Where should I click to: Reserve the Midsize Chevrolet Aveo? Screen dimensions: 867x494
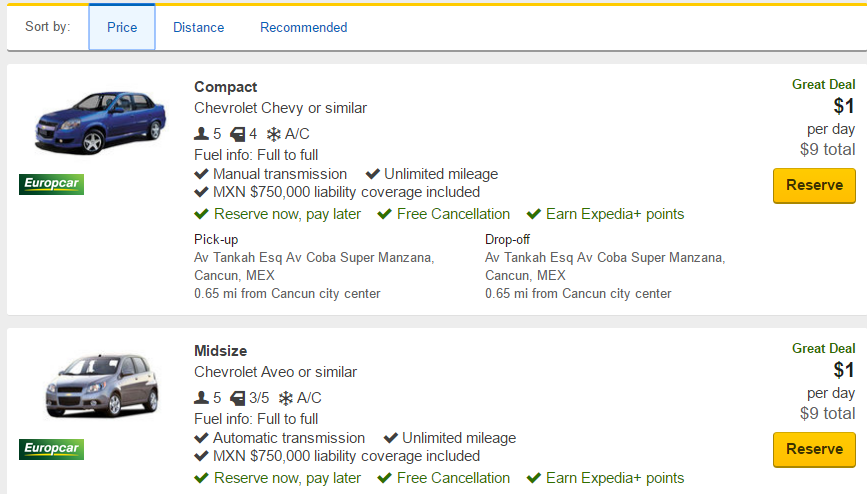click(x=814, y=449)
